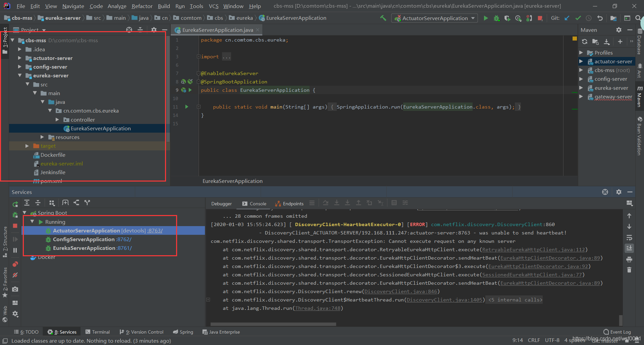Image resolution: width=644 pixels, height=345 pixels.
Task: Clear console with trash icon
Action: pos(629,270)
